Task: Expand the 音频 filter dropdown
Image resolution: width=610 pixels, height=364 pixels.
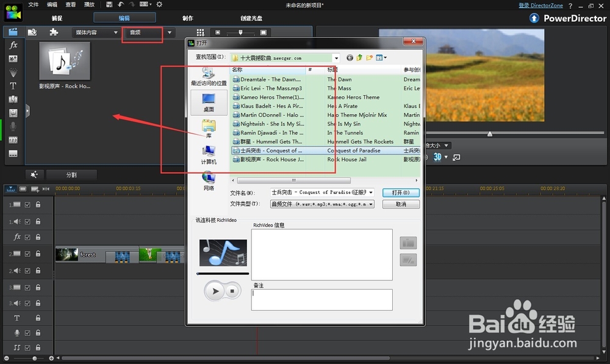Action: (x=170, y=32)
